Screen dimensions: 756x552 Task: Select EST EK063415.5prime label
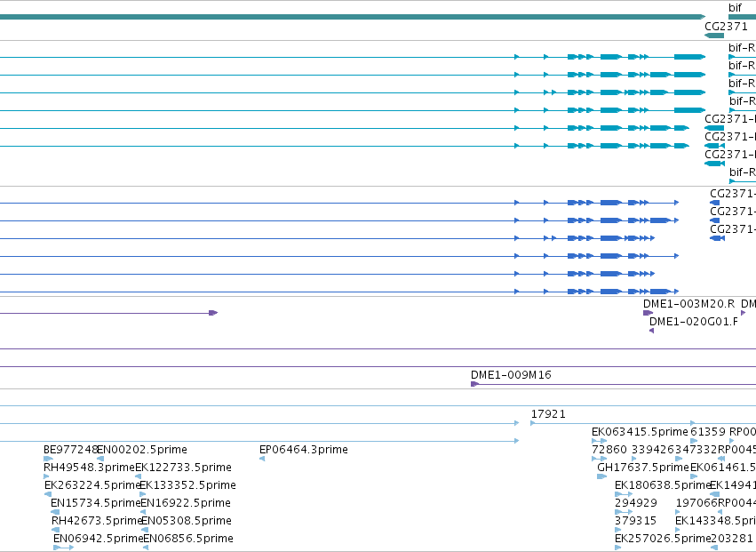tap(640, 432)
